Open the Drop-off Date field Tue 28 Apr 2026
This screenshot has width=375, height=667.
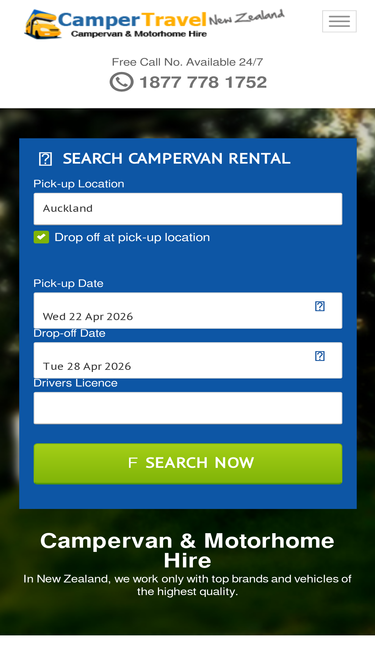(x=188, y=360)
